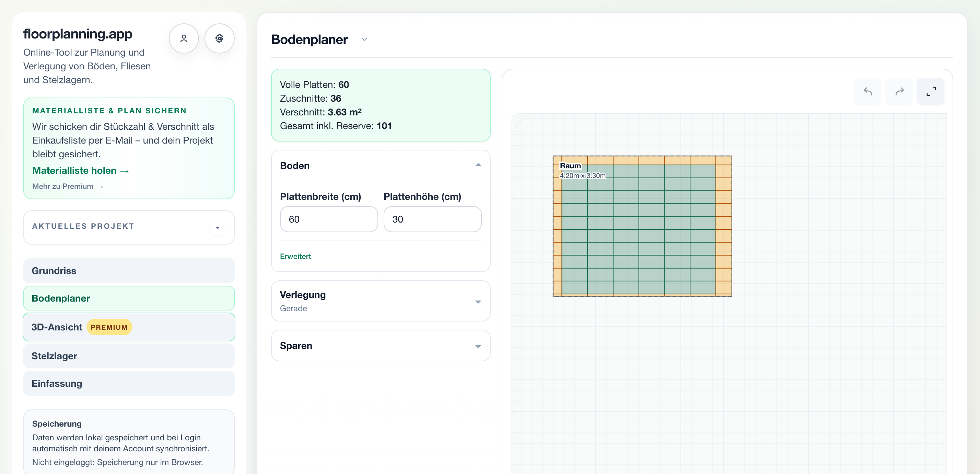Click the Speicherung heading

click(x=57, y=424)
